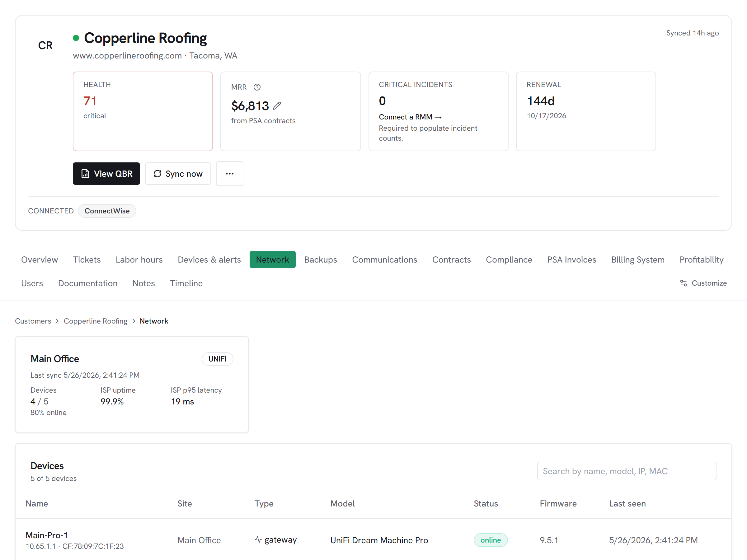
Task: Open the Timeline tab
Action: 186,283
